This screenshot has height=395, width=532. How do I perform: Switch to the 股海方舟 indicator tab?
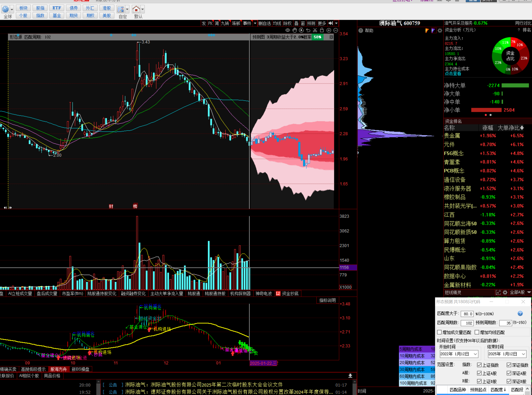[x=58, y=369]
